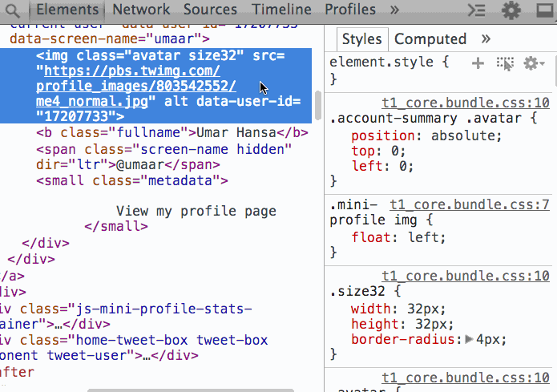The width and height of the screenshot is (557, 392).
Task: Open the Sources panel tab
Action: 210,10
